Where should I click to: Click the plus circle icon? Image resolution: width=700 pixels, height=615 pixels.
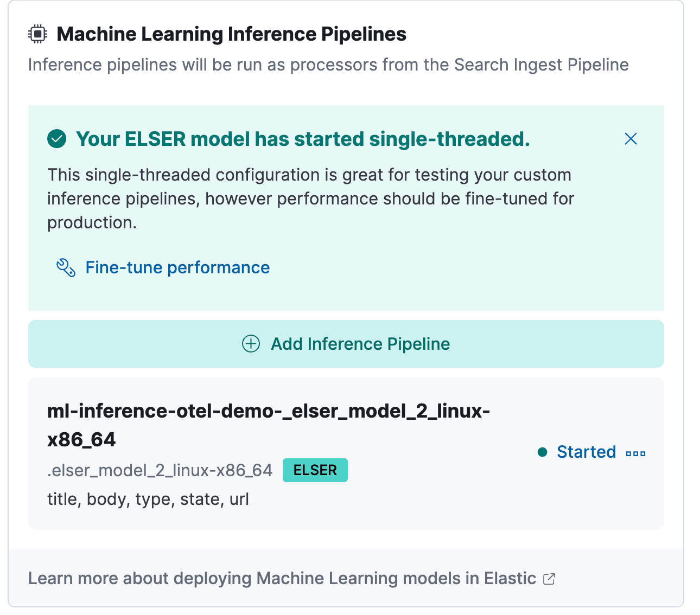[251, 344]
